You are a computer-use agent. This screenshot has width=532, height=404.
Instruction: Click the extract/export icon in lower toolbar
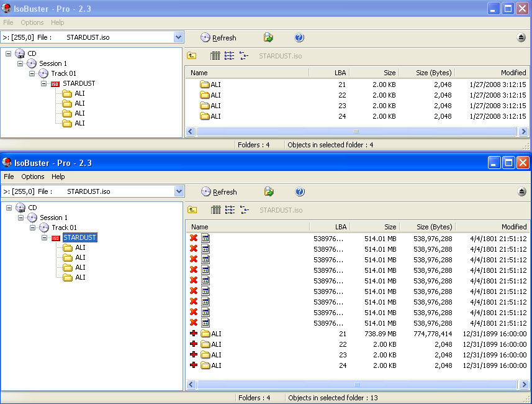269,191
